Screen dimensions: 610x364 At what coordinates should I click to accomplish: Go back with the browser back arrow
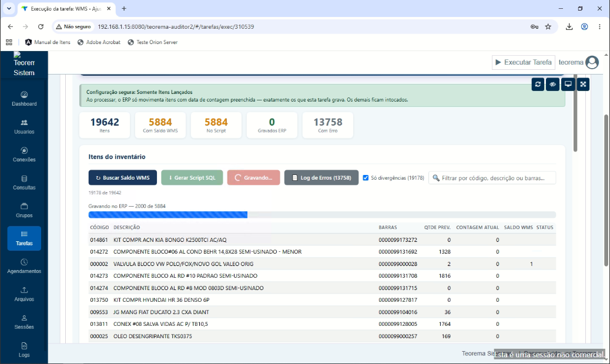(x=10, y=27)
